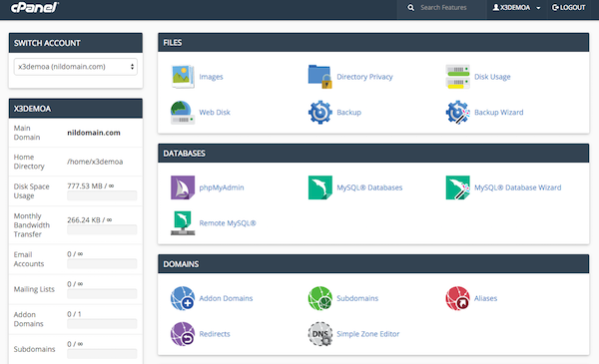Click the Directory Privacy folder-lock icon

[320, 77]
